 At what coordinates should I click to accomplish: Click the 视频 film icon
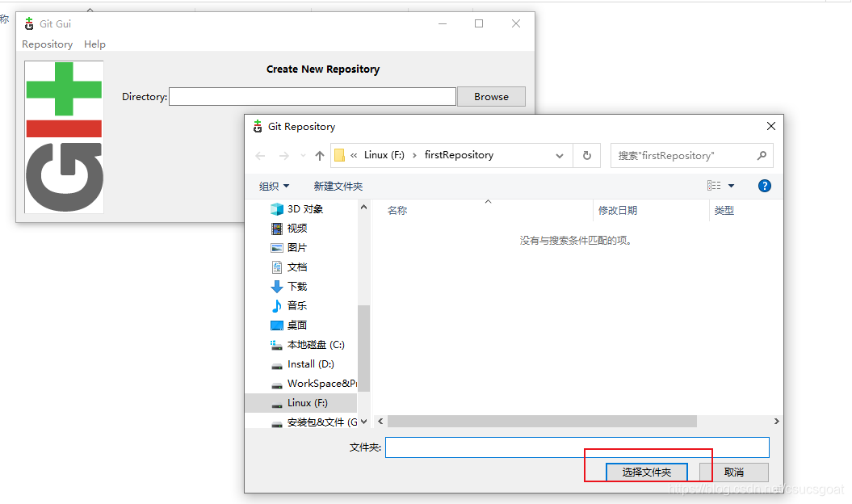click(x=277, y=229)
